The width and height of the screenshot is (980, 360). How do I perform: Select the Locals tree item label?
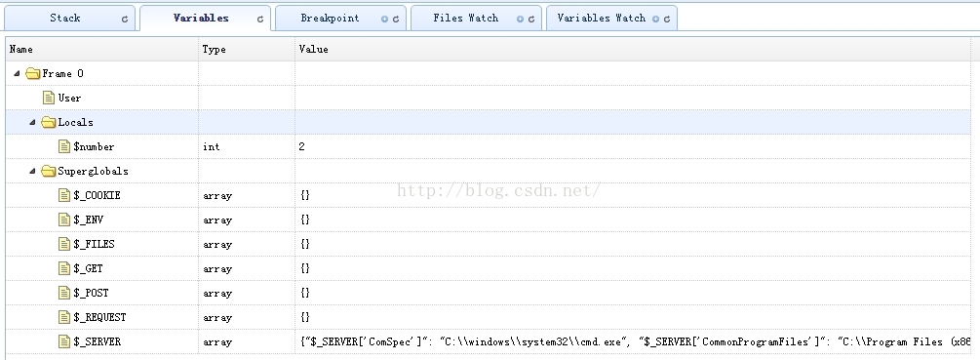[76, 123]
